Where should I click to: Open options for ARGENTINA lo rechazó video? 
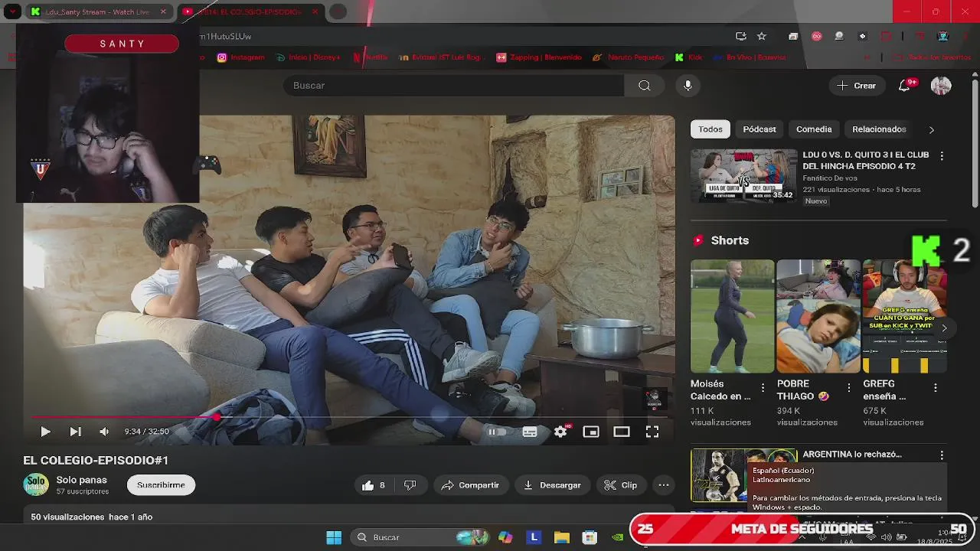942,455
